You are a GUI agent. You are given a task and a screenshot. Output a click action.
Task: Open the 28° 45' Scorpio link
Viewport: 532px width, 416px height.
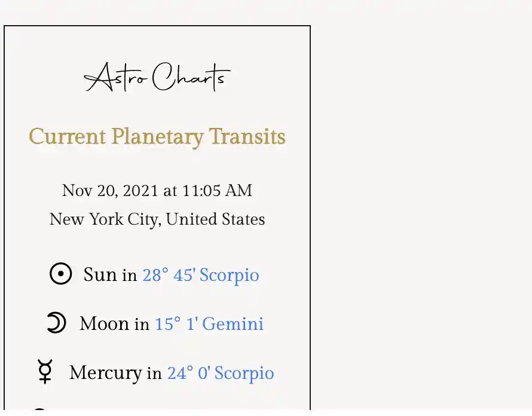200,274
